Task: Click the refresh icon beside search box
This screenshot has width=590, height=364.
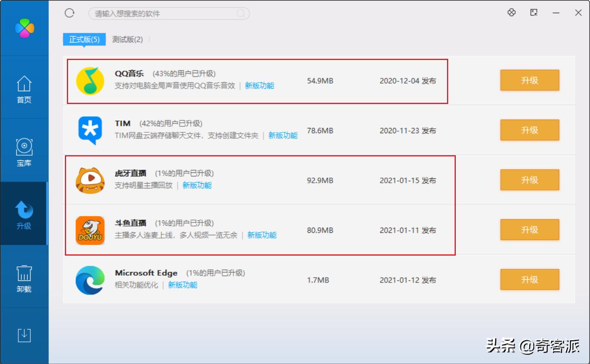Action: pos(70,13)
